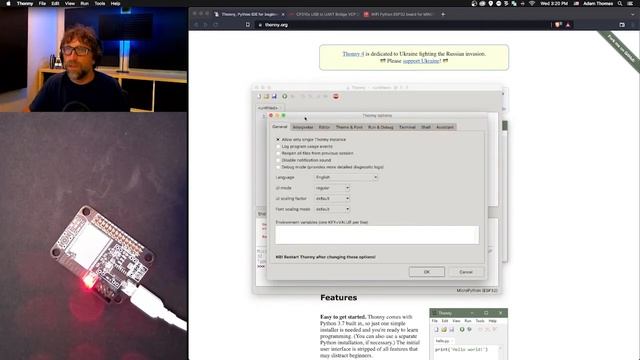Enable Reopen all files from previous session
Screen dimensions: 640x360
(278, 153)
